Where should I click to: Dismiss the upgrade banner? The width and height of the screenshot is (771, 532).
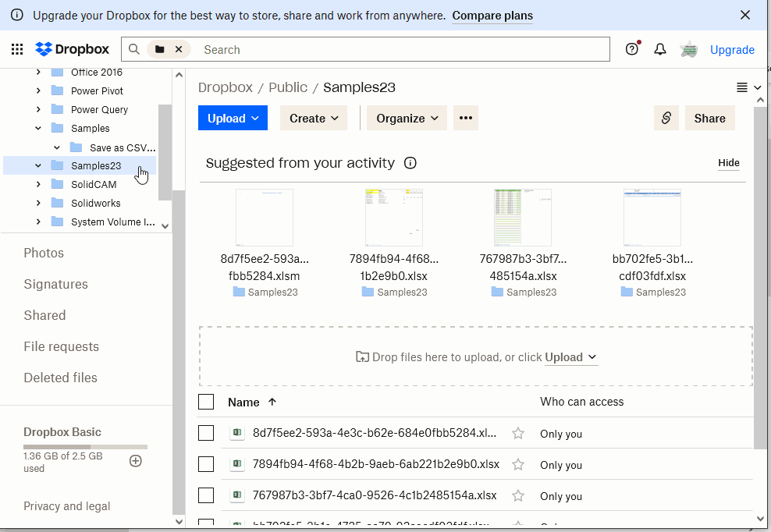coord(745,16)
